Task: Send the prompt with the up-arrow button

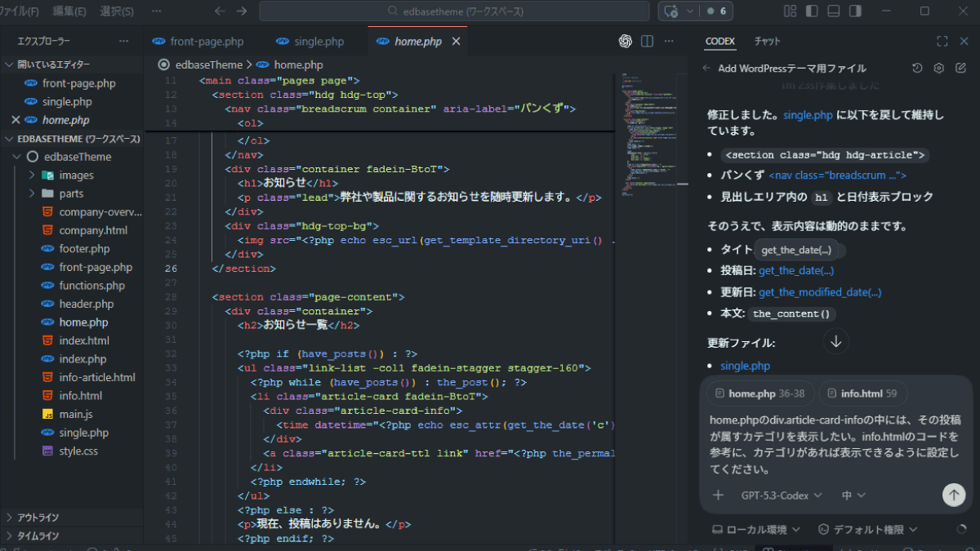Action: coord(953,495)
